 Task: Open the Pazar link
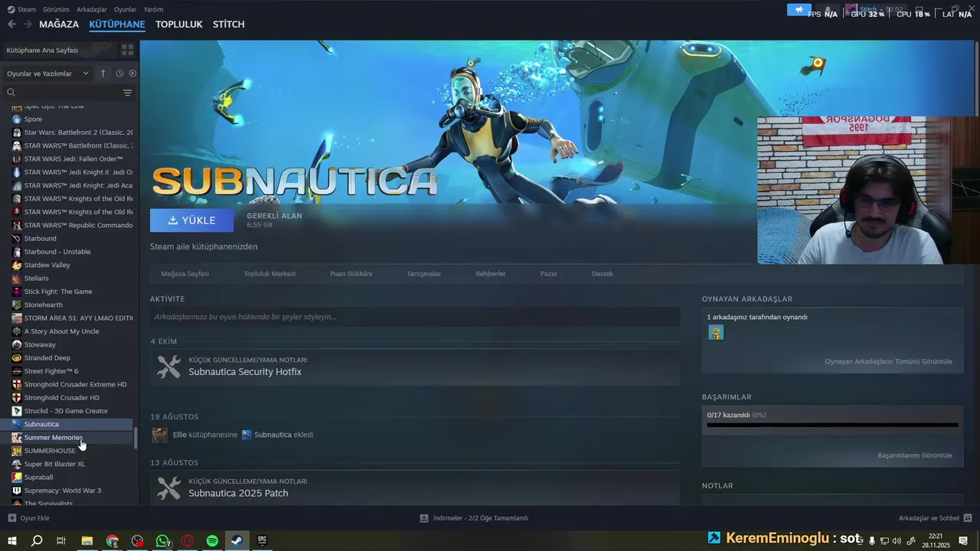(x=548, y=273)
